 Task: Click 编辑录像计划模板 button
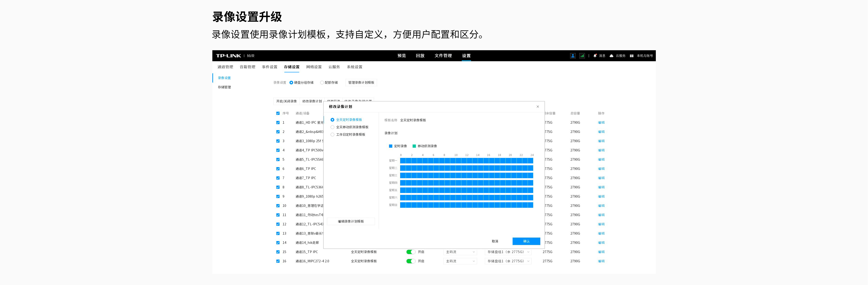pyautogui.click(x=351, y=221)
